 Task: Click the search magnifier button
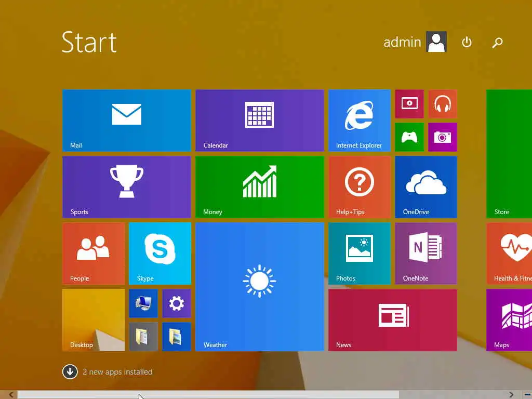497,42
